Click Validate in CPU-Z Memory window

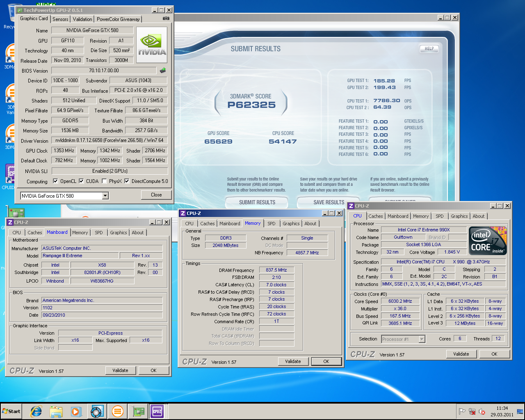point(293,361)
